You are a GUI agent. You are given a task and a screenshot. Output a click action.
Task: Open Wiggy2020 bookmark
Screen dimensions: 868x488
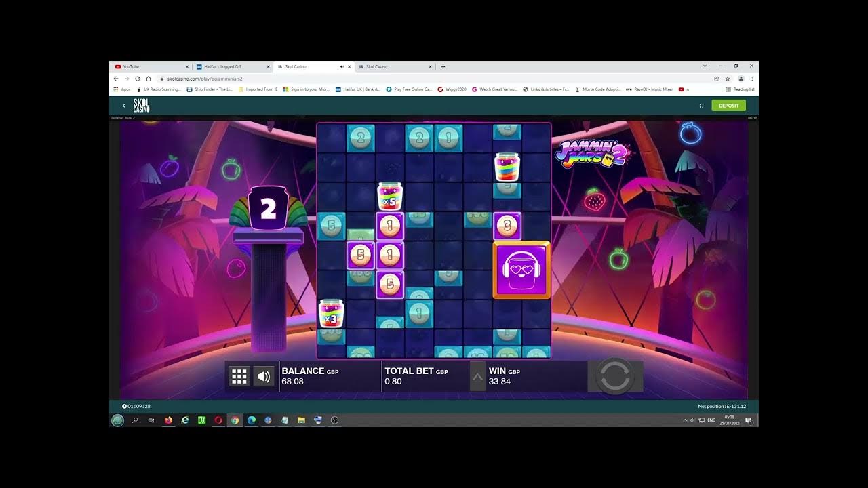point(452,89)
